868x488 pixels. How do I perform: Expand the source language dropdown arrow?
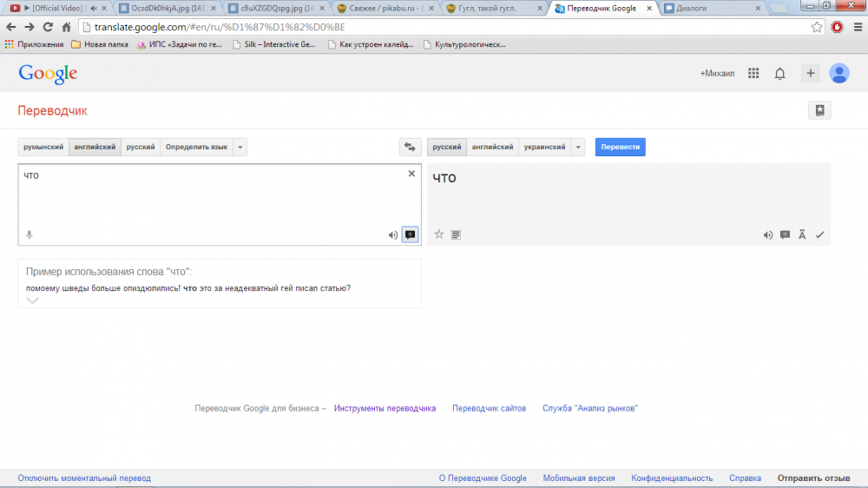click(x=240, y=147)
